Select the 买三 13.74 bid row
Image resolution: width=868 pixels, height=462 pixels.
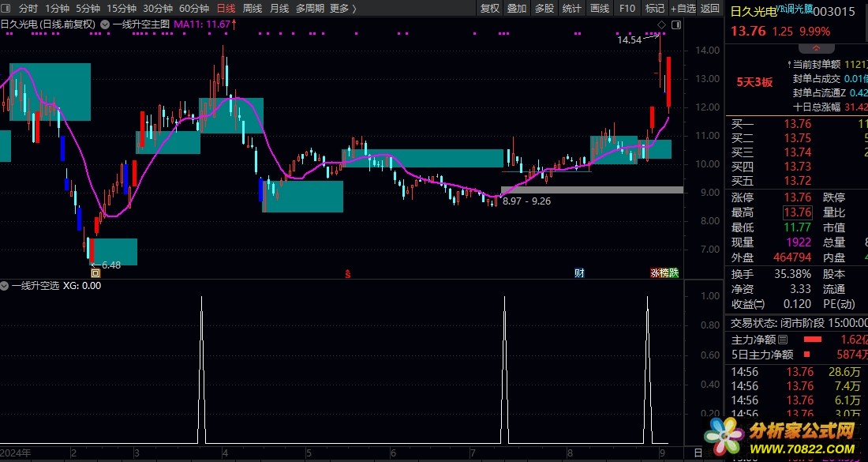[x=797, y=152]
